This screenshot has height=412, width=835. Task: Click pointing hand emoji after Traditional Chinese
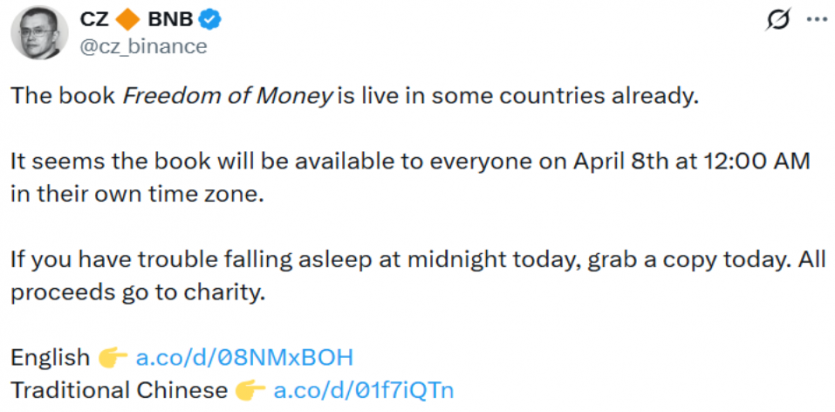pyautogui.click(x=248, y=389)
